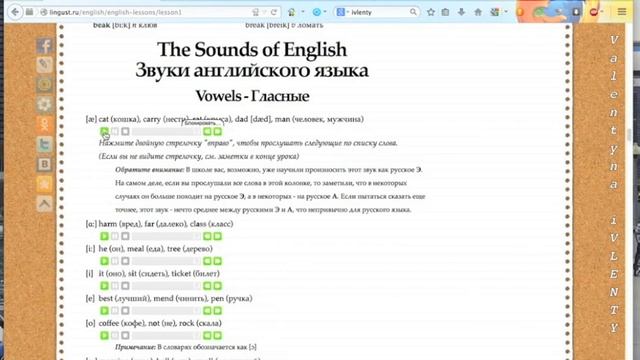Stop audio in the harm player
Image resolution: width=640 pixels, height=360 pixels.
[125, 236]
